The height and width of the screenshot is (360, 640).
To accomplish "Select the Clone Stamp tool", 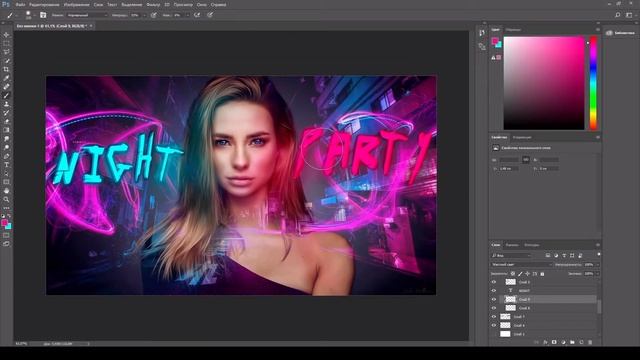I will (6, 104).
